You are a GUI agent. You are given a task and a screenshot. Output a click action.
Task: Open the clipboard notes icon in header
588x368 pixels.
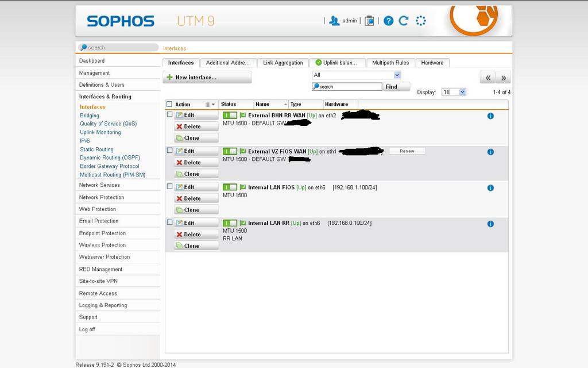369,21
